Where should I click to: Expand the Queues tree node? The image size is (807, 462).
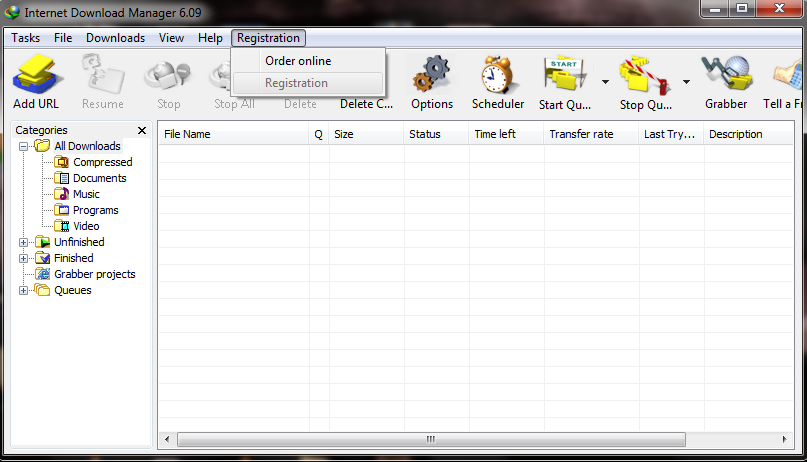point(23,290)
